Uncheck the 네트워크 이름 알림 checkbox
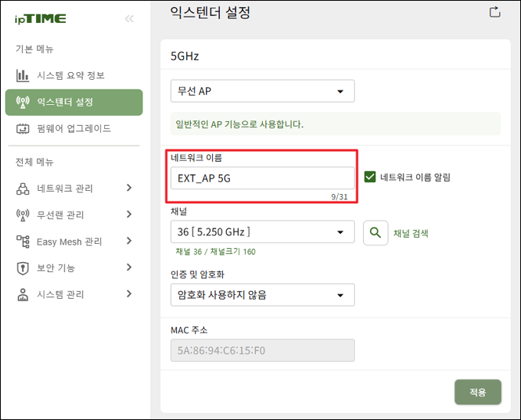Viewport: 521px width, 420px height. 370,177
